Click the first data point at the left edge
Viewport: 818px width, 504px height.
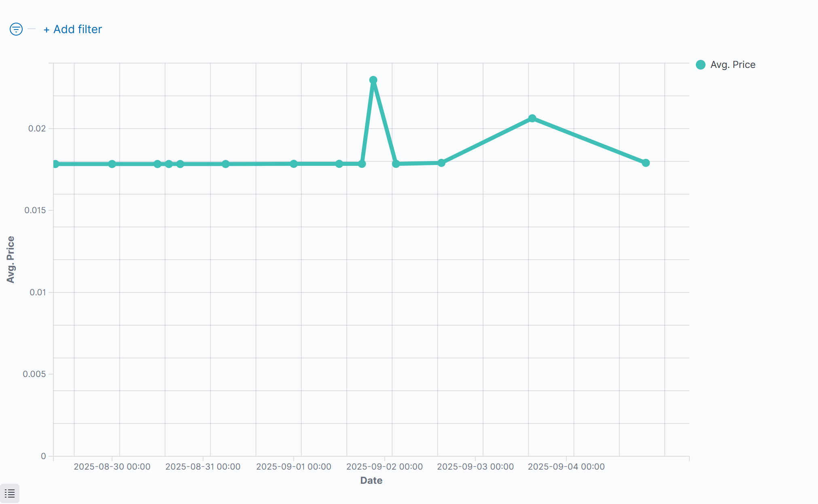[55, 164]
